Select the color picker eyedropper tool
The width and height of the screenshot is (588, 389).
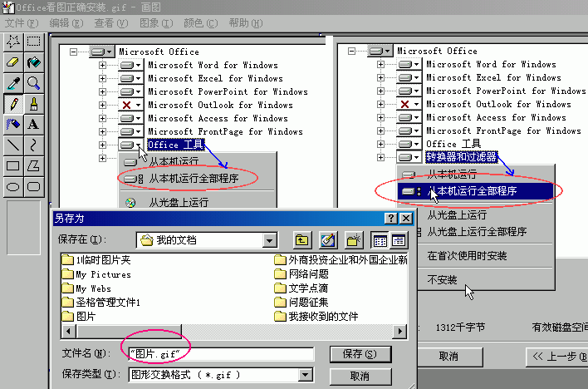[x=13, y=83]
